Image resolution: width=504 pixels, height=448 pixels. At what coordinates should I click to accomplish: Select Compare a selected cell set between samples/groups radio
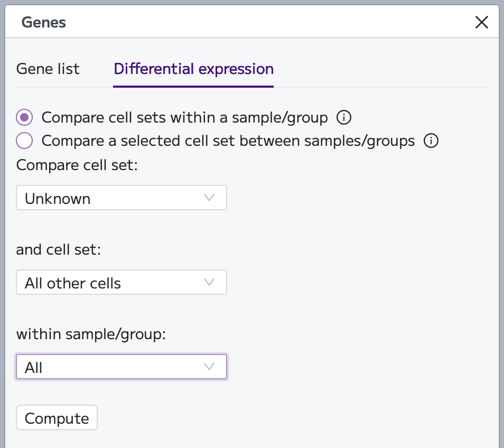24,141
